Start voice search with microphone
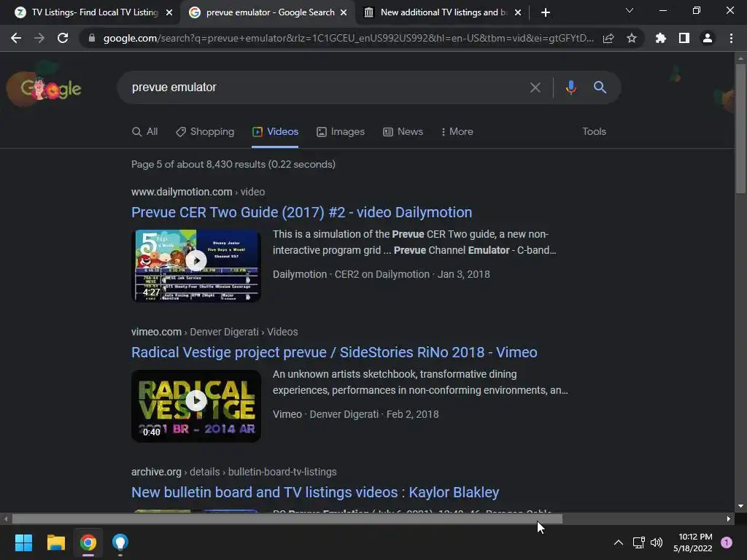Screen dimensions: 747x560 pyautogui.click(x=570, y=87)
